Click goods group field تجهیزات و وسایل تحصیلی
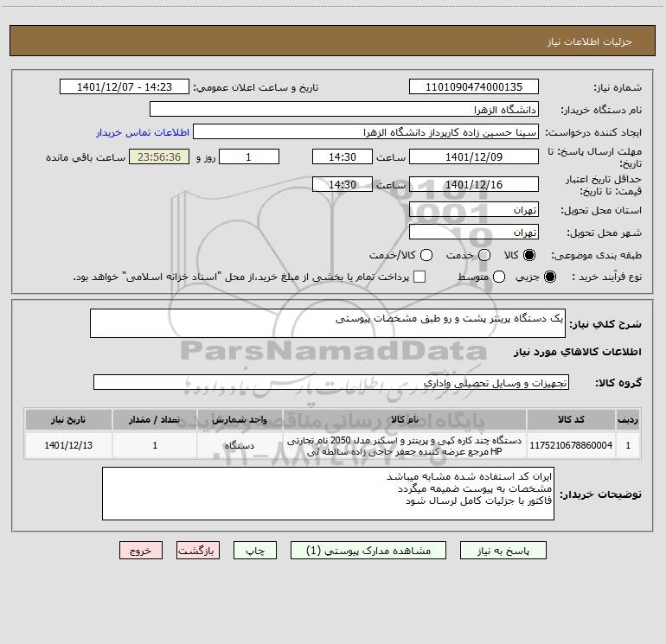This screenshot has width=666, height=644. click(331, 382)
